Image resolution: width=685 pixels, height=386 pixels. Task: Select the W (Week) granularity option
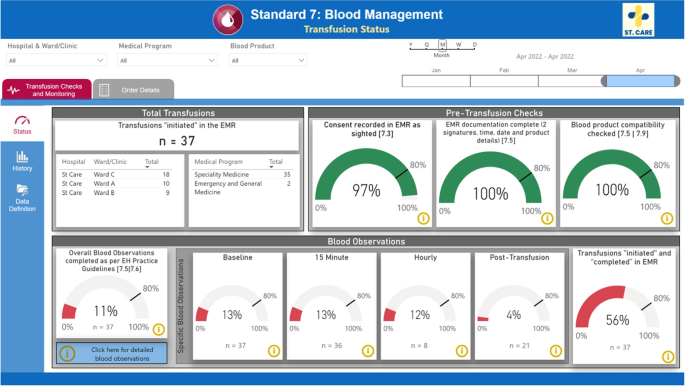click(x=458, y=45)
